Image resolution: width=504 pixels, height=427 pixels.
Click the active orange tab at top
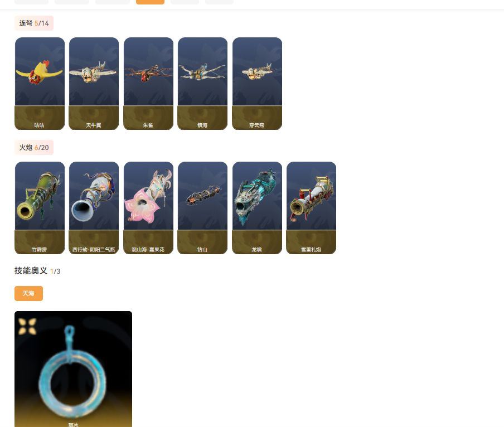(150, 2)
